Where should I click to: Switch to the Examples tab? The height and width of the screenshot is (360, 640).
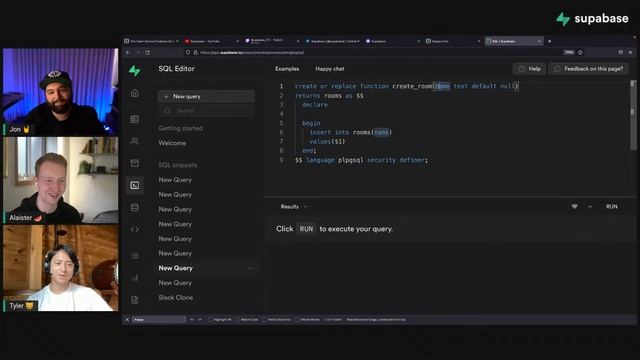(x=287, y=69)
